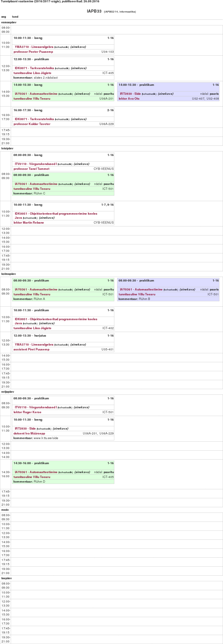The image size is (223, 644).
Task: Click the IAPB33 group heading
Action: 94,11
